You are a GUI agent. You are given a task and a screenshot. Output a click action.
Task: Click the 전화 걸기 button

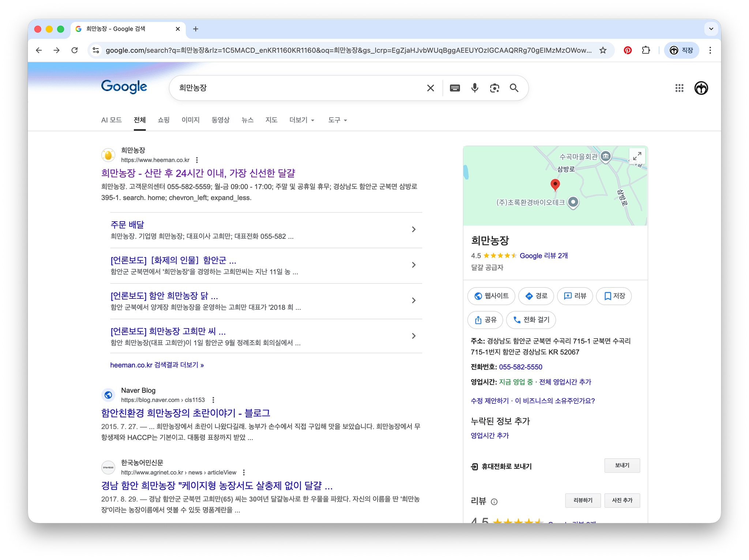click(531, 320)
